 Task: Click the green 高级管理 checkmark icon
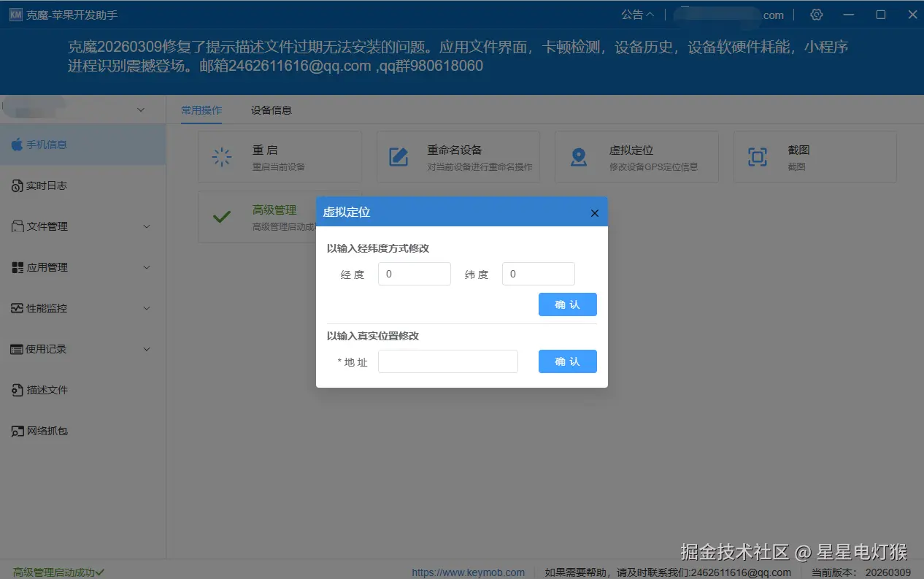pyautogui.click(x=221, y=216)
